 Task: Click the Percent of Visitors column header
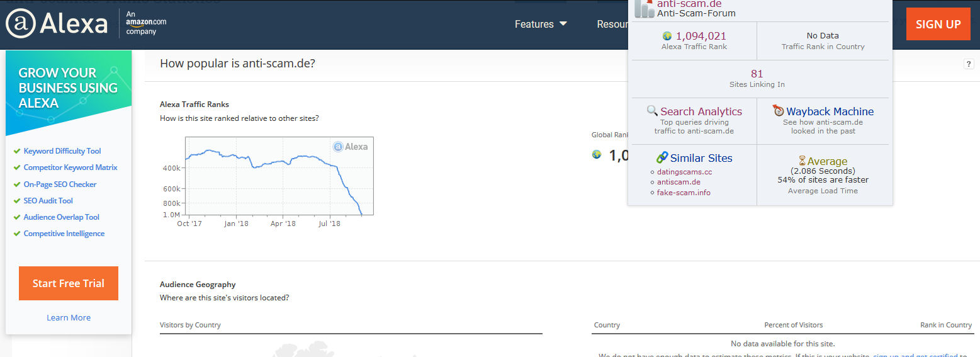(x=793, y=325)
